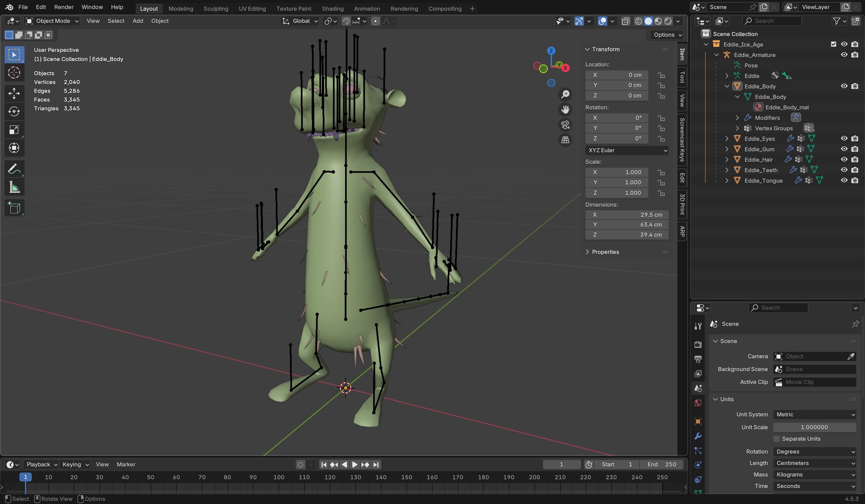Open the viewport Add menu
This screenshot has height=504, width=865.
click(138, 21)
